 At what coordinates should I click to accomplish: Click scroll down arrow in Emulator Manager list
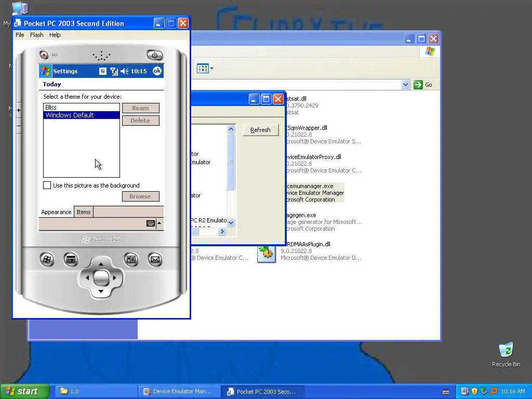(231, 222)
